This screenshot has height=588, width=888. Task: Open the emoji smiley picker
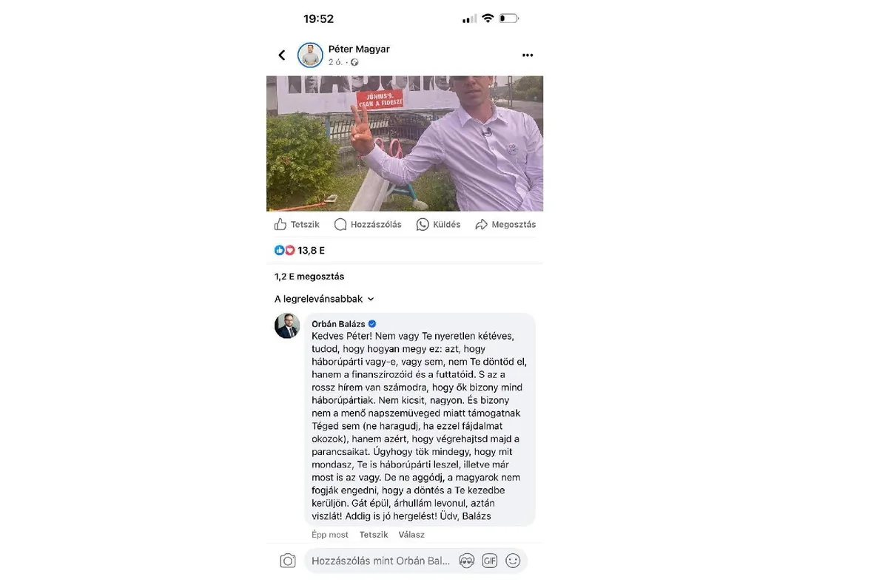513,561
